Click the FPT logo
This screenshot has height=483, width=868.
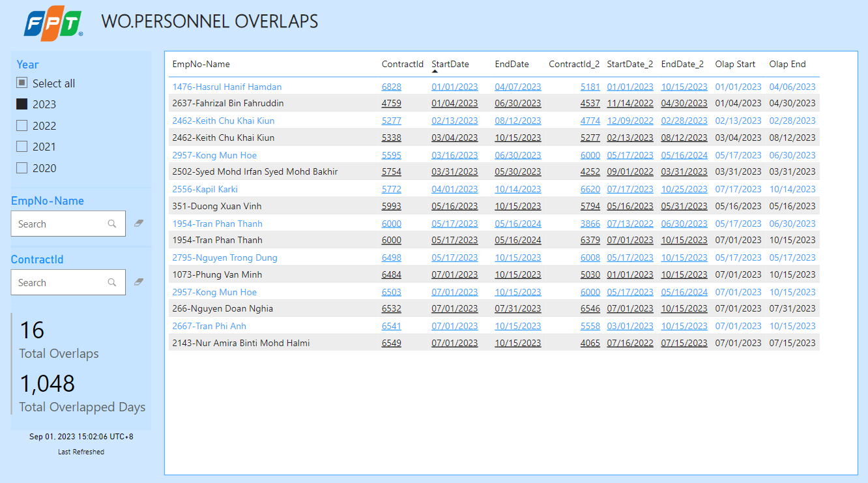pyautogui.click(x=53, y=25)
